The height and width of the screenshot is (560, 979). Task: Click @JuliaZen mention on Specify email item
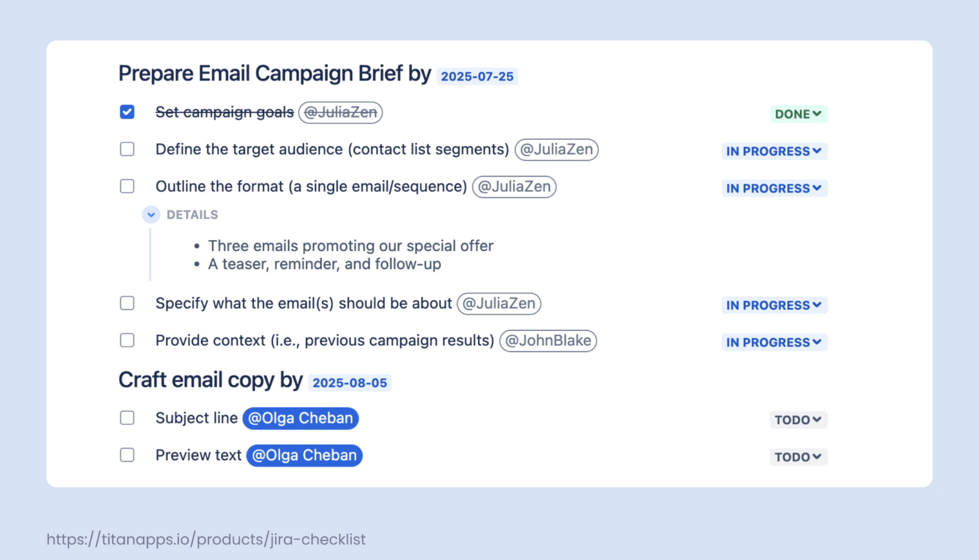coord(499,303)
